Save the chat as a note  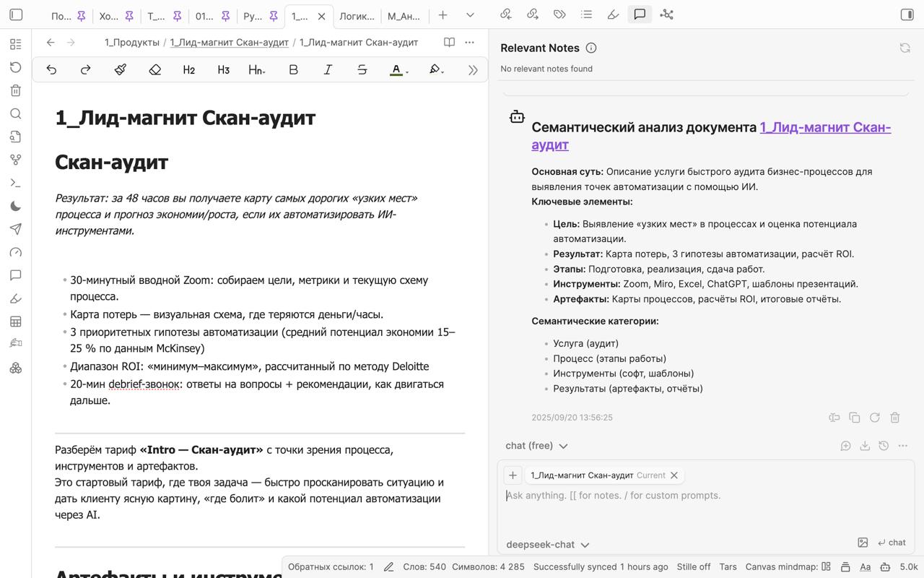click(865, 446)
